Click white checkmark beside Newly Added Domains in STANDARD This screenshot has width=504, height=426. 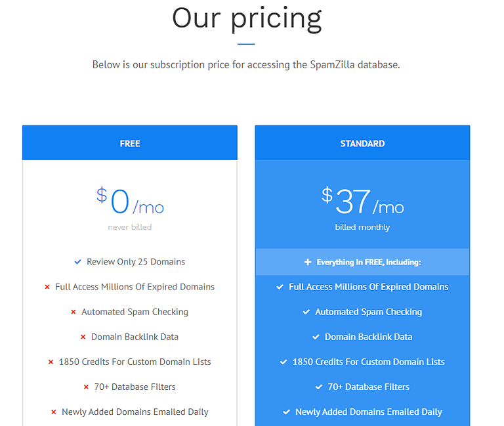point(287,412)
